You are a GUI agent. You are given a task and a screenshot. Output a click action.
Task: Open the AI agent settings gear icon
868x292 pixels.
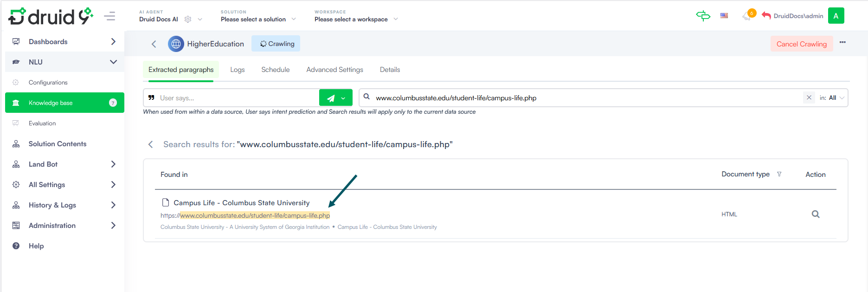click(188, 19)
